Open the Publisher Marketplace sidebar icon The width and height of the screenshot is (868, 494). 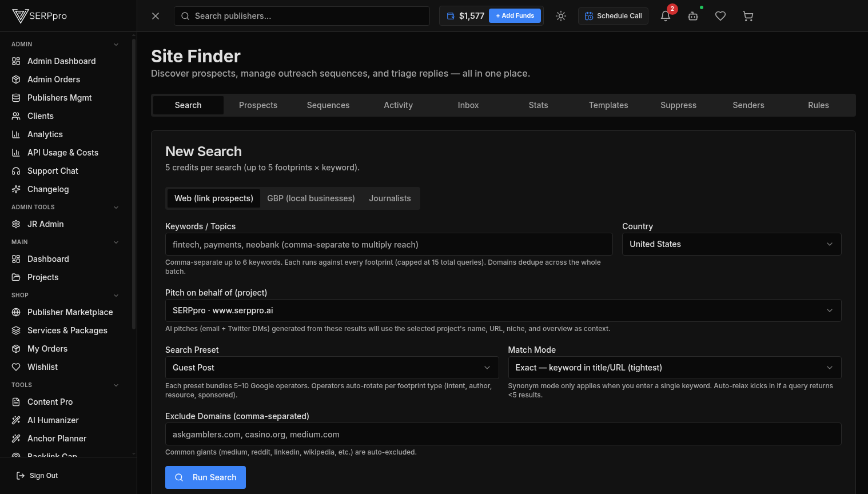pyautogui.click(x=17, y=312)
